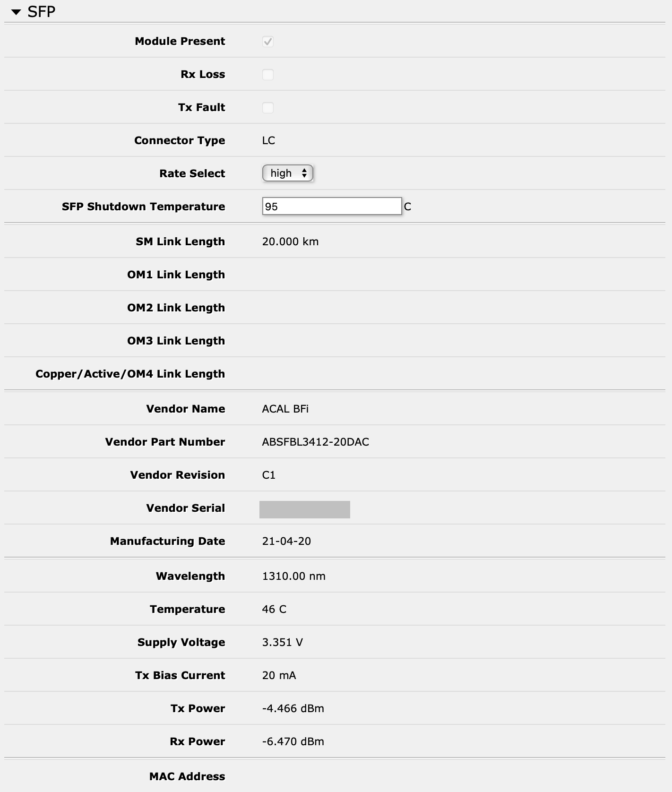Collapse the SFP section disclosure triangle

pos(17,10)
